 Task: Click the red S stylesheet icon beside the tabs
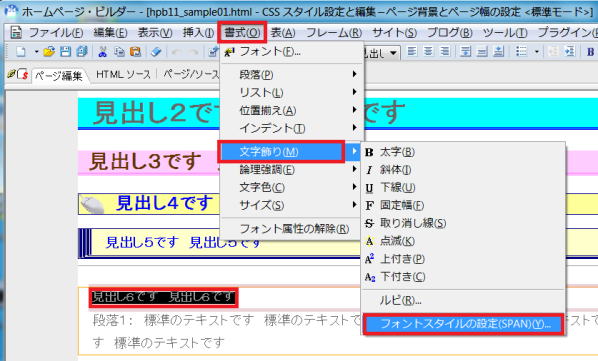[x=23, y=74]
